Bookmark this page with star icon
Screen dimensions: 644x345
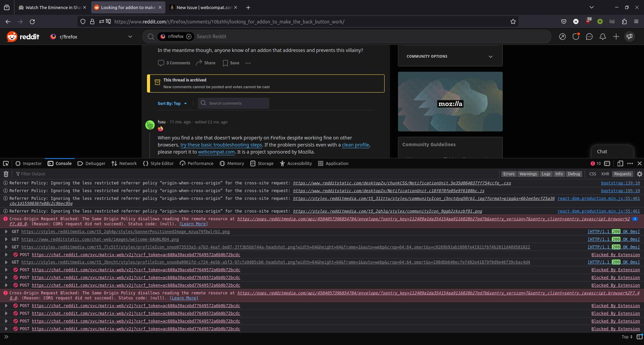513,21
